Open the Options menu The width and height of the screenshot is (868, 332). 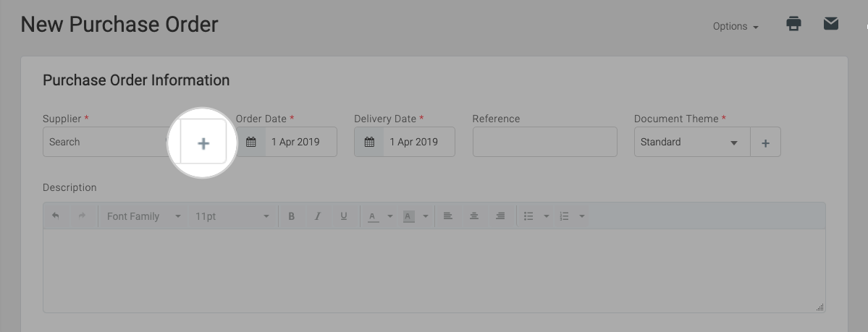(x=735, y=27)
